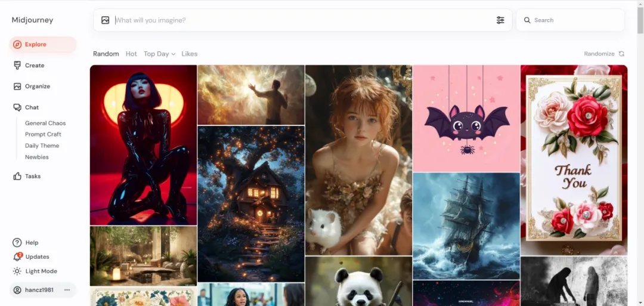The height and width of the screenshot is (306, 644).
Task: Expand the Top Day dropdown
Action: [159, 54]
